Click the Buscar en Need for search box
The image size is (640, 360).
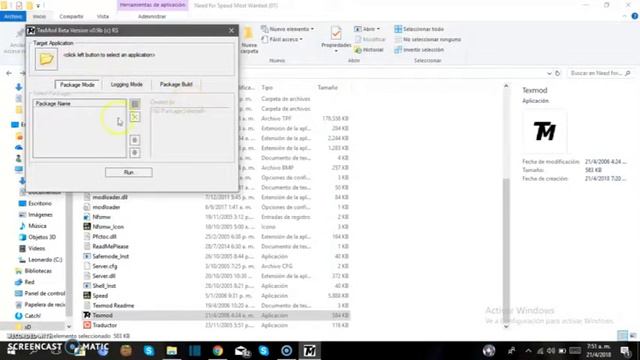tap(600, 73)
